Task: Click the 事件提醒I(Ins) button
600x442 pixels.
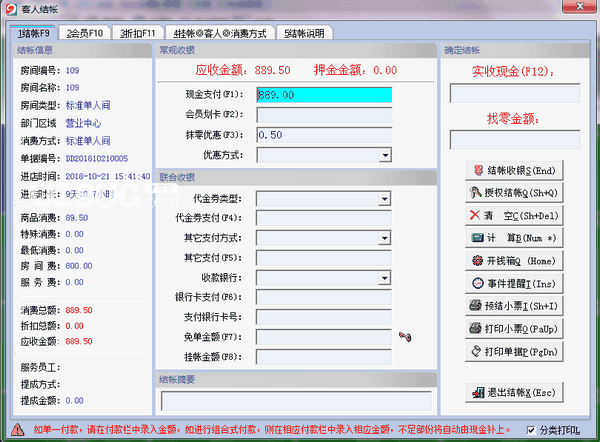Action: pos(514,284)
